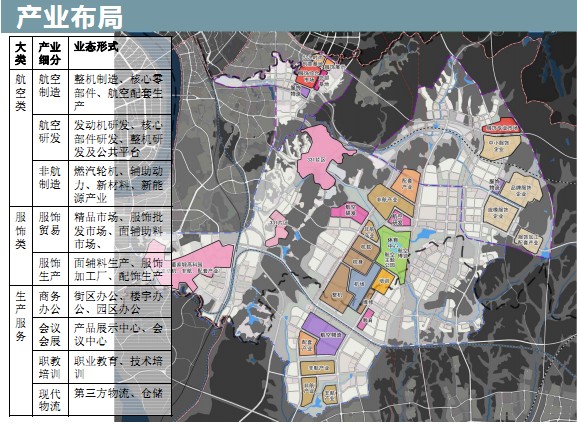The height and width of the screenshot is (424, 577).
Task: Click the 大类 column header
Action: pos(21,53)
